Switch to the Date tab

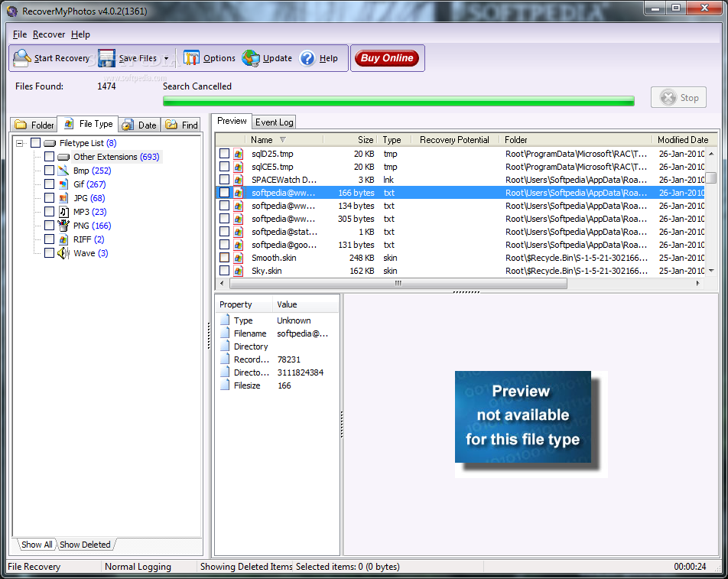click(x=139, y=125)
